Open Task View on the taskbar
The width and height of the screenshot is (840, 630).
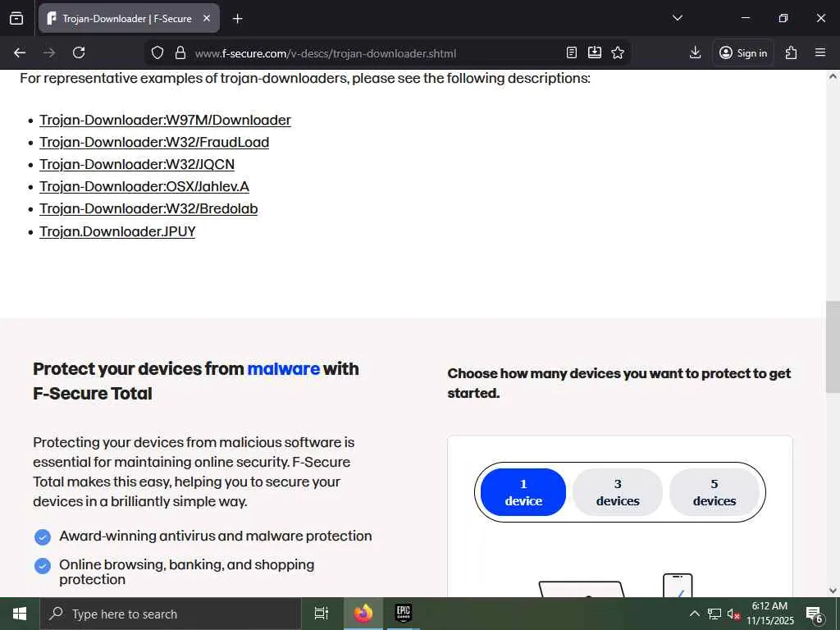coord(322,614)
